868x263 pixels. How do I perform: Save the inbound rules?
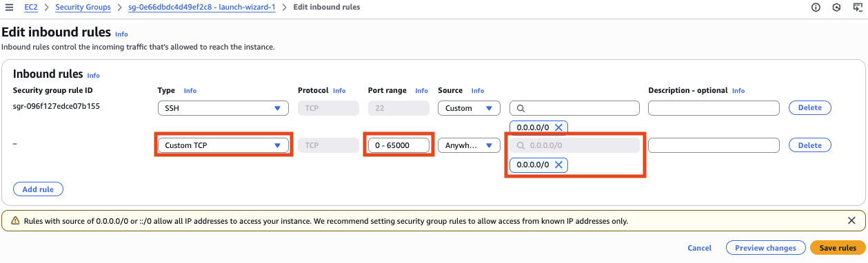coord(837,248)
